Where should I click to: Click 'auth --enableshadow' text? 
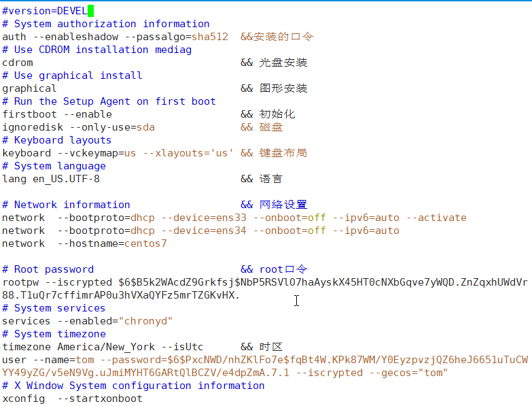tap(60, 37)
